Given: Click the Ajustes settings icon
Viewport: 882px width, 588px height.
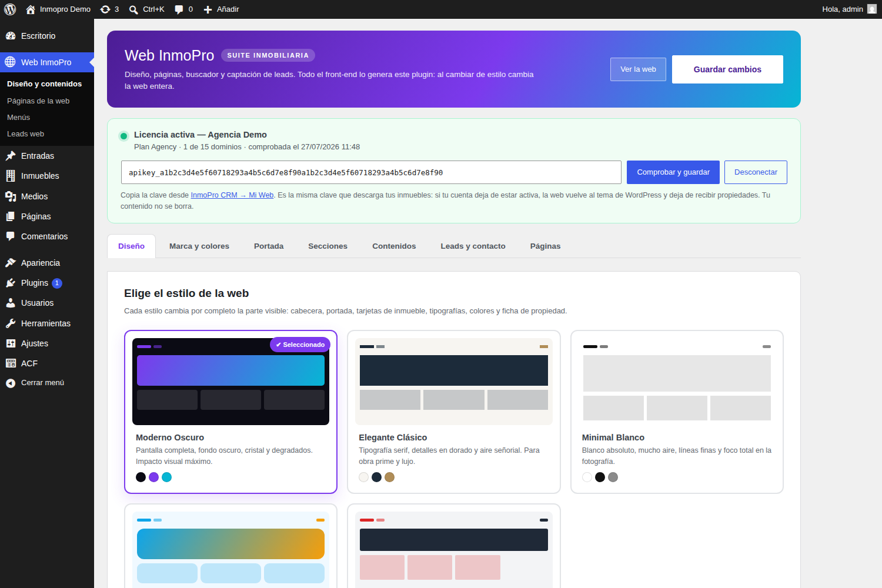Looking at the screenshot, I should pos(11,343).
